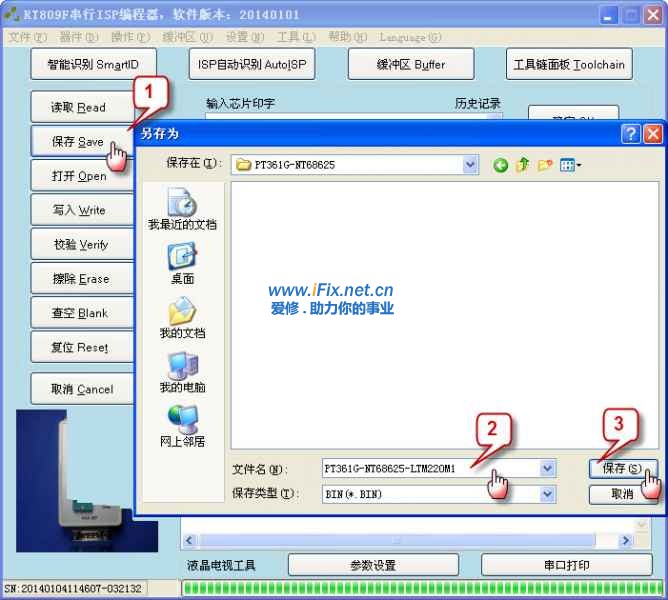Open the save type BIN dropdown
The height and width of the screenshot is (600, 668).
pyautogui.click(x=547, y=494)
